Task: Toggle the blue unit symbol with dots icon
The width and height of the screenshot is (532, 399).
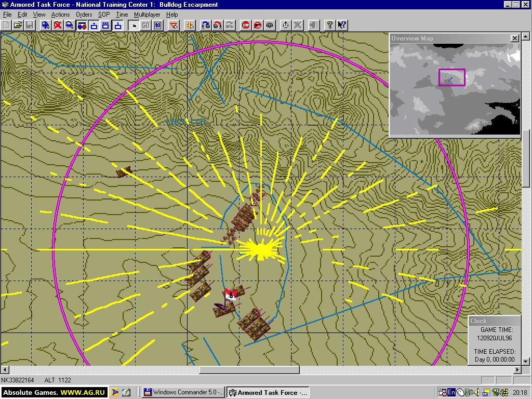Action: pos(106,25)
